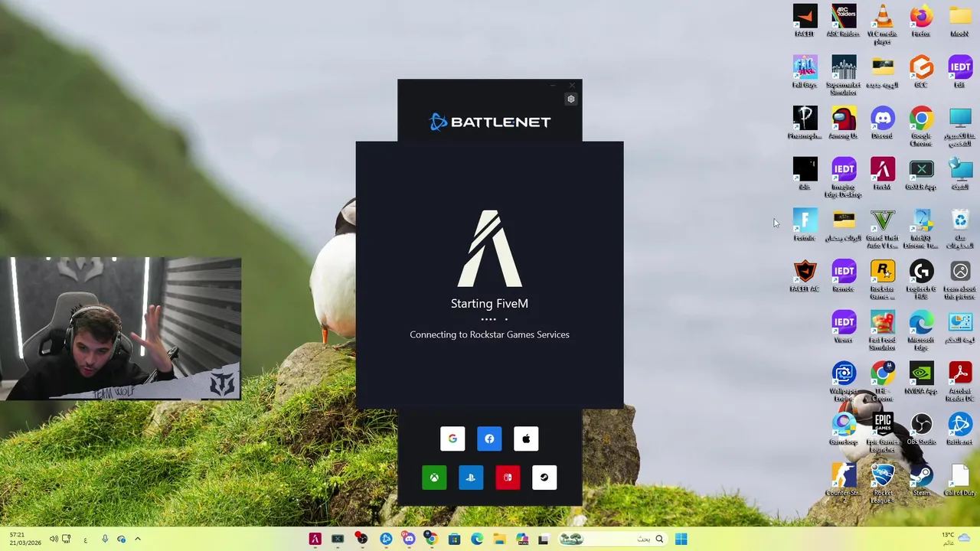Select OBS Studio desktop shortcut

click(921, 429)
